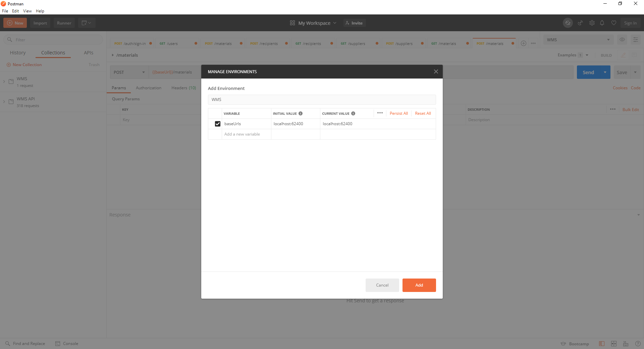
Task: Open the new window icon dropdown
Action: click(x=87, y=23)
